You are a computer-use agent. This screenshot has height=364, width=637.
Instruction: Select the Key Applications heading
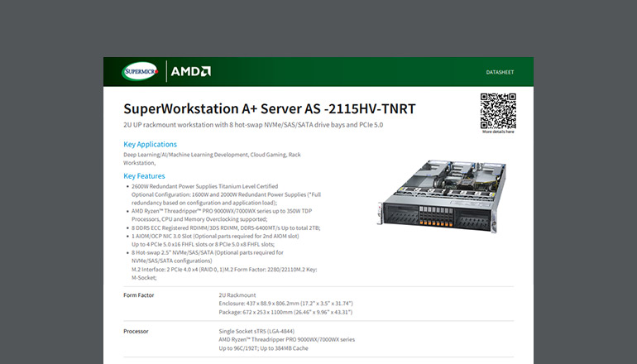tap(150, 144)
